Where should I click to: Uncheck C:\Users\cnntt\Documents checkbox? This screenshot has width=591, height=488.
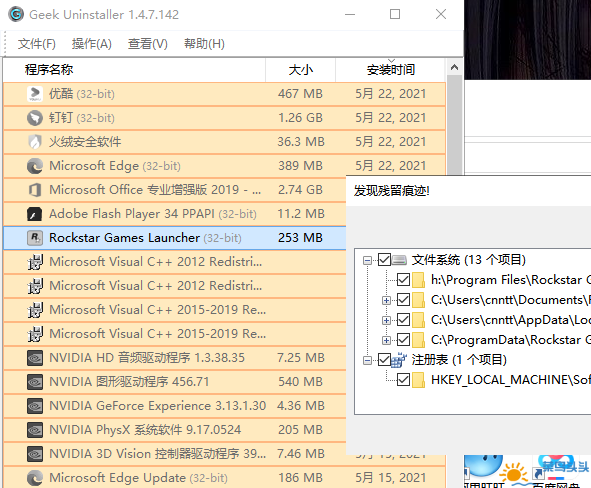(x=403, y=300)
